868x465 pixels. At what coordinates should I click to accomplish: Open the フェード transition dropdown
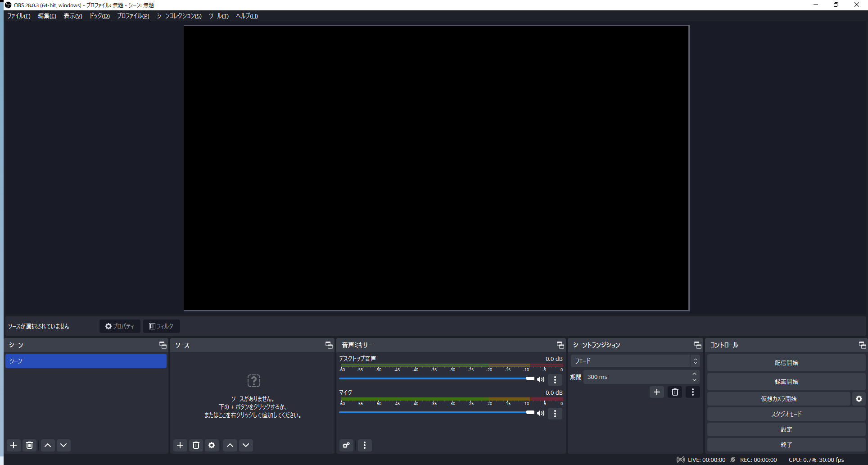pyautogui.click(x=635, y=361)
